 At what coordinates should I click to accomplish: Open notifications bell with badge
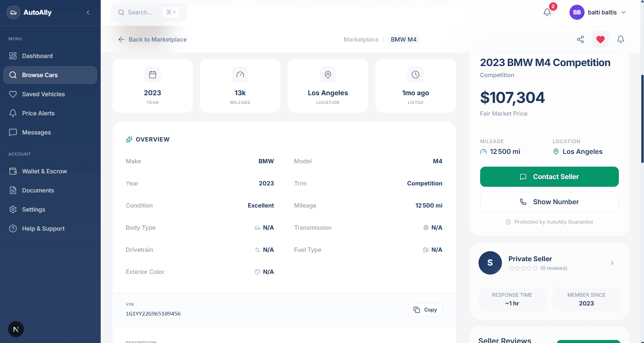pos(547,12)
